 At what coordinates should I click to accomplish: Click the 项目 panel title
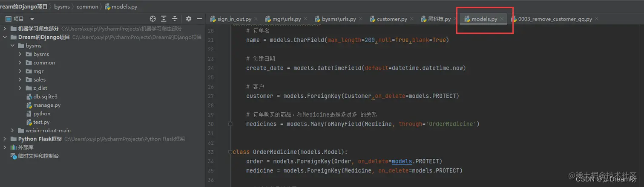(18, 19)
